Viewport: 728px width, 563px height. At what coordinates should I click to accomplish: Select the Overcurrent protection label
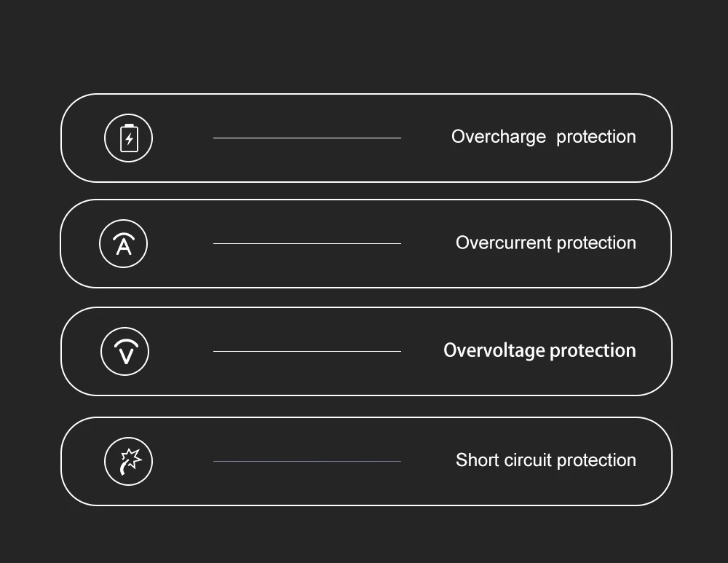click(546, 243)
